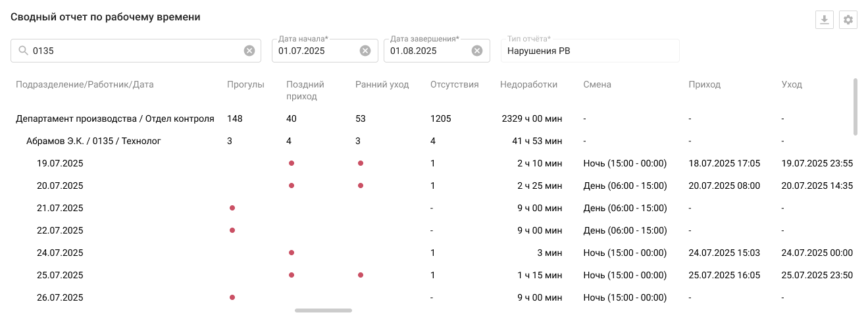The width and height of the screenshot is (868, 323).
Task: Open the report type dropdown Нарушения РВ
Action: (590, 51)
